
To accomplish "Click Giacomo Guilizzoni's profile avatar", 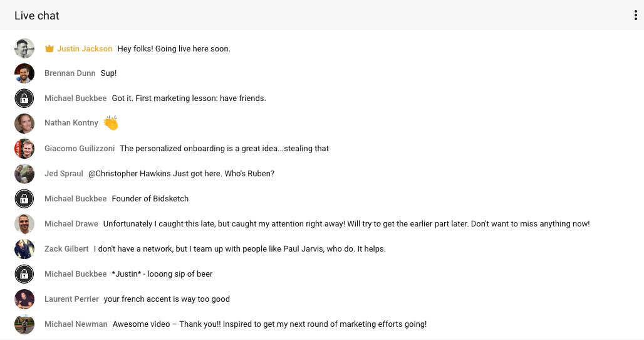I will [24, 149].
